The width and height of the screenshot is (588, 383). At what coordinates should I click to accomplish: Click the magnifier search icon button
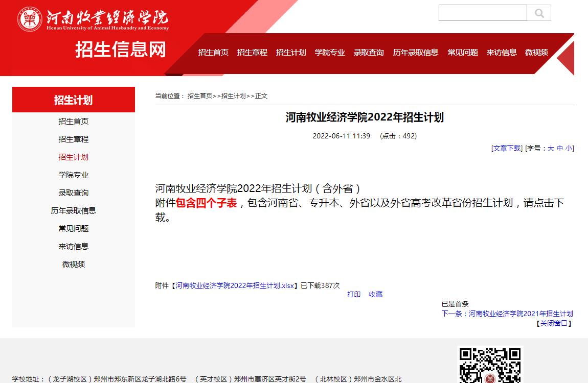[539, 13]
